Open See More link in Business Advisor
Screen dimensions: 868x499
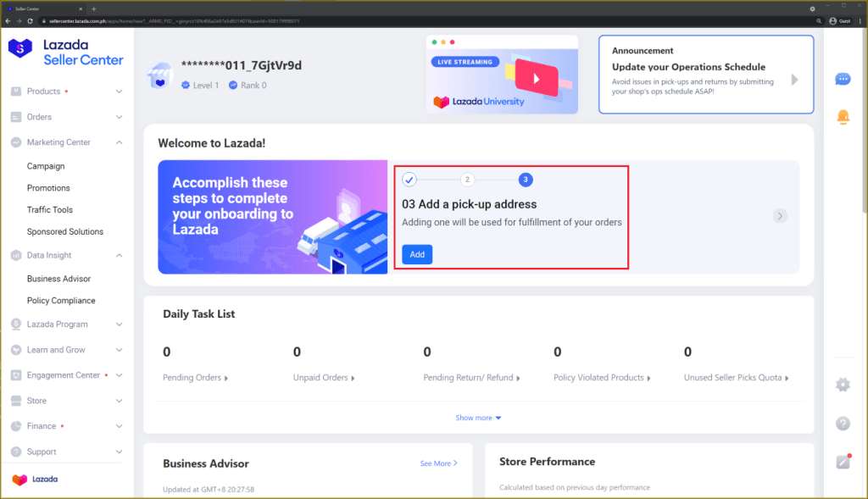[438, 463]
